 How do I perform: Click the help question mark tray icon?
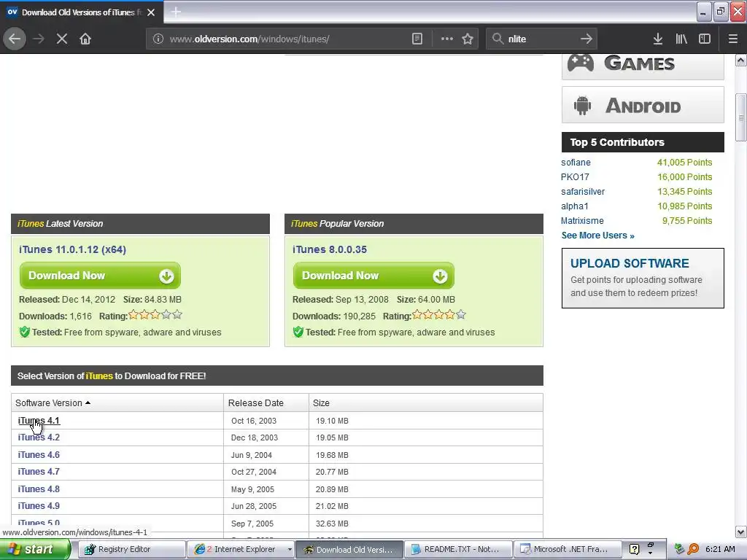tap(634, 549)
